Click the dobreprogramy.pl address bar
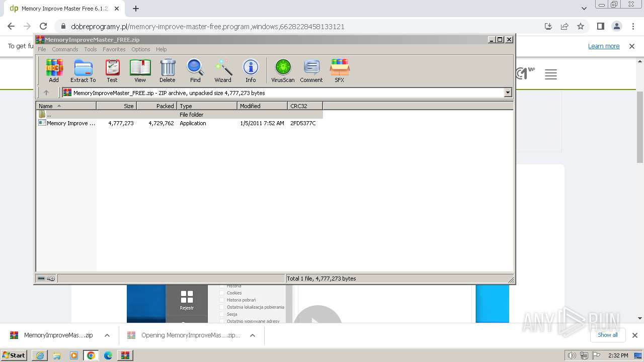This screenshot has height=362, width=644. click(208, 27)
